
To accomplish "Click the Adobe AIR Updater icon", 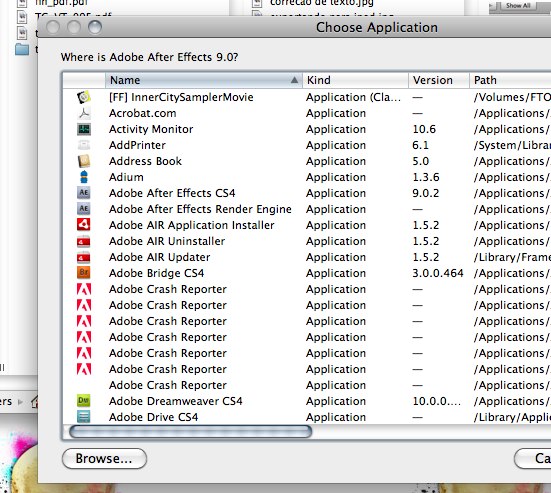I will (84, 257).
